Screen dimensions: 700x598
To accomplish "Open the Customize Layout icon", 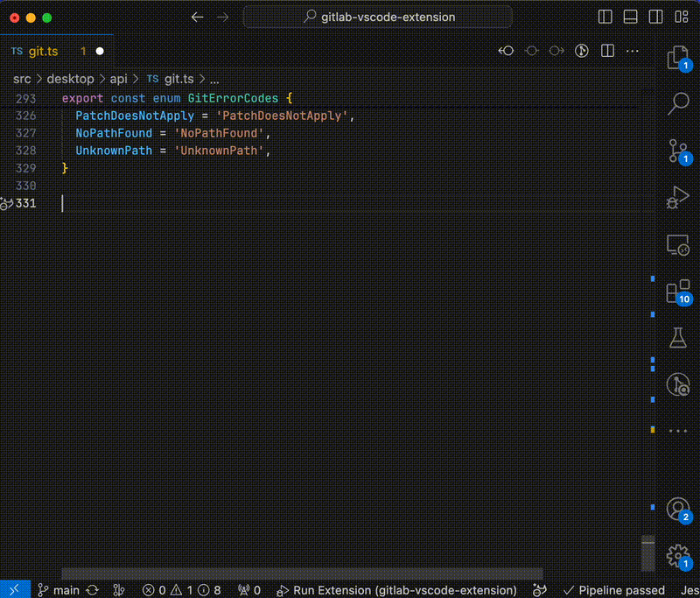I will point(682,17).
